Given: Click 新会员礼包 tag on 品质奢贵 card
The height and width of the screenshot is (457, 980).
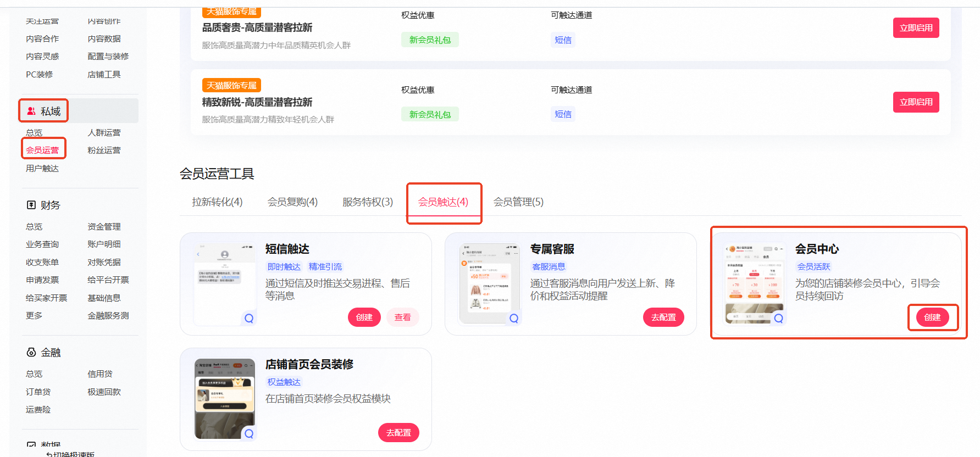Looking at the screenshot, I should tap(430, 40).
